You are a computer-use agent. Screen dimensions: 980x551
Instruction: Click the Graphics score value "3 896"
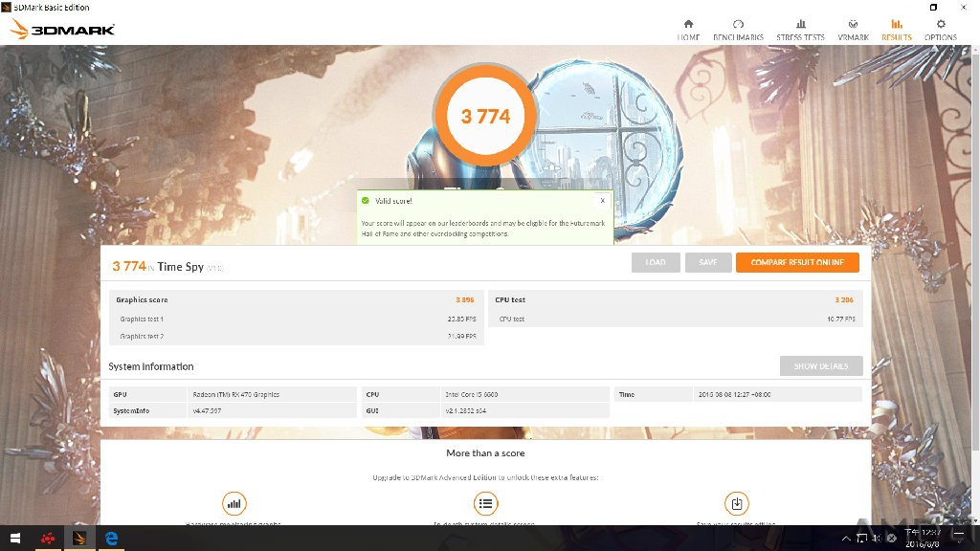(x=465, y=299)
